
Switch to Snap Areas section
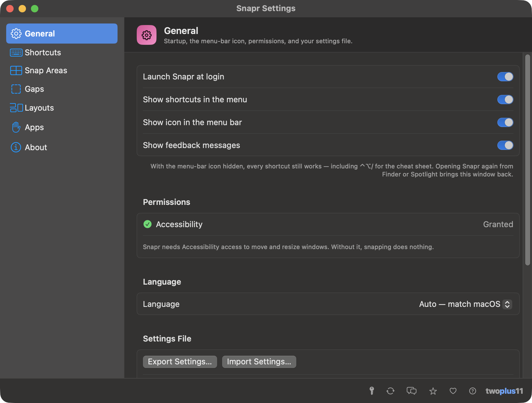click(62, 70)
